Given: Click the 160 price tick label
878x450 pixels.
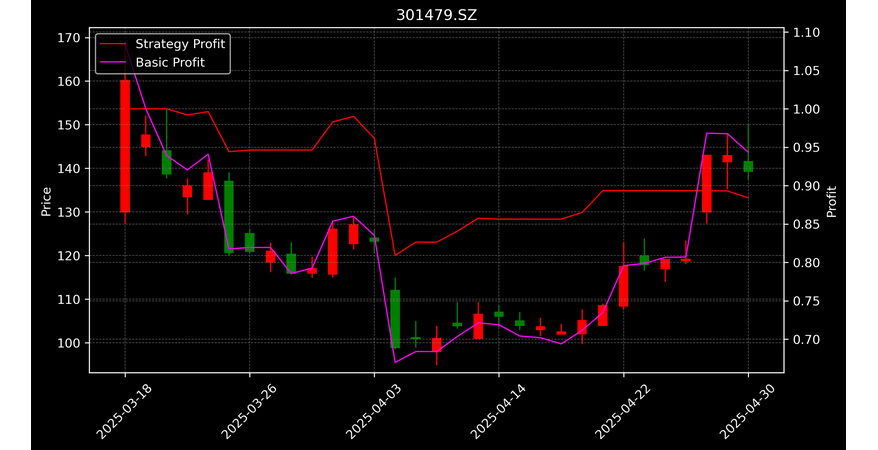Looking at the screenshot, I should [69, 82].
